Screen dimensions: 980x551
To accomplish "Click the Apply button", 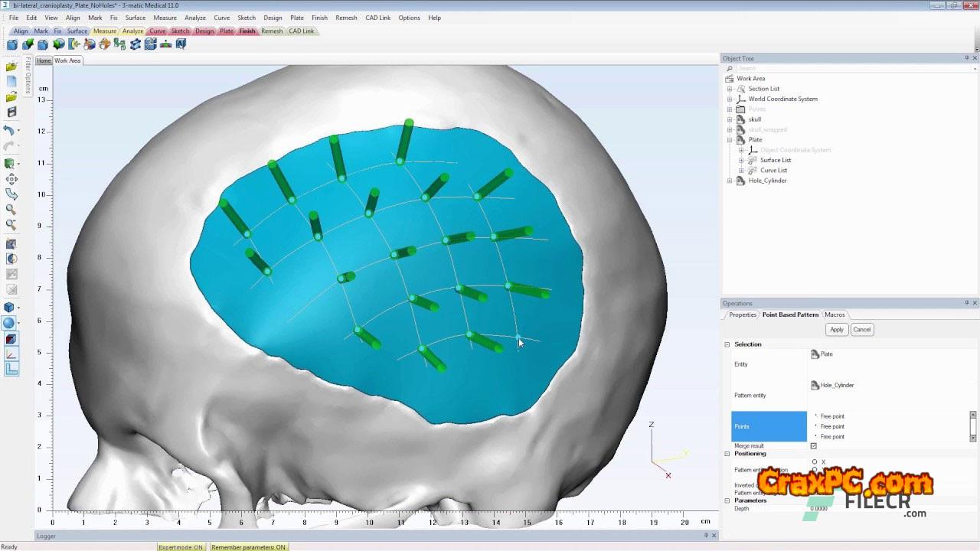I will (x=836, y=330).
